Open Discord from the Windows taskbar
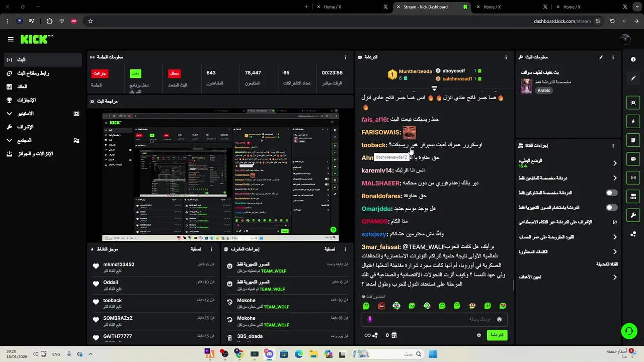 [269, 354]
